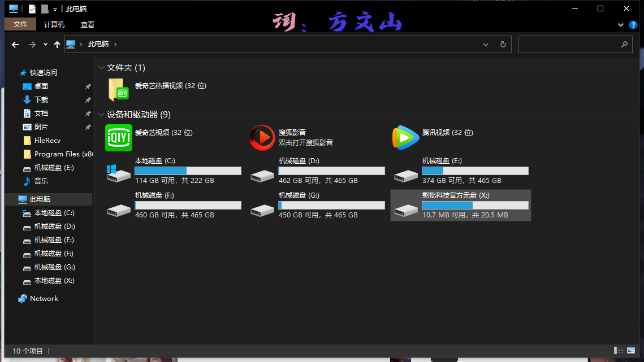This screenshot has width=644, height=362.
Task: Open the Tencent Video icon
Action: click(x=406, y=138)
